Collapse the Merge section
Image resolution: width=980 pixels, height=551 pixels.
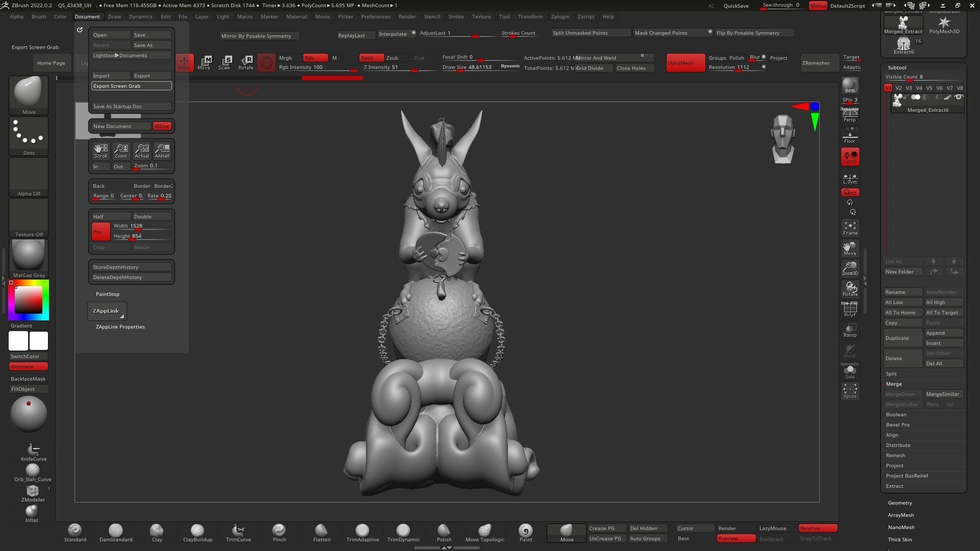click(x=894, y=384)
